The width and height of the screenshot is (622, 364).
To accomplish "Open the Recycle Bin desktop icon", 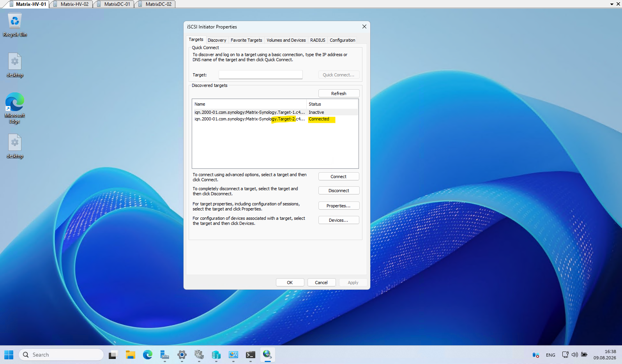I will [x=15, y=25].
